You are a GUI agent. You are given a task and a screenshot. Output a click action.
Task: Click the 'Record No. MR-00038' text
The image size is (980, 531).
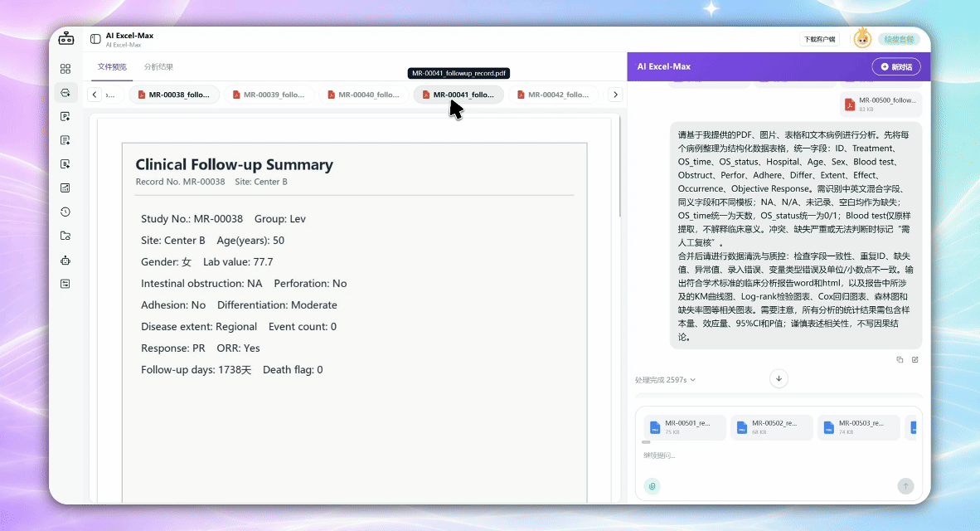(x=180, y=182)
